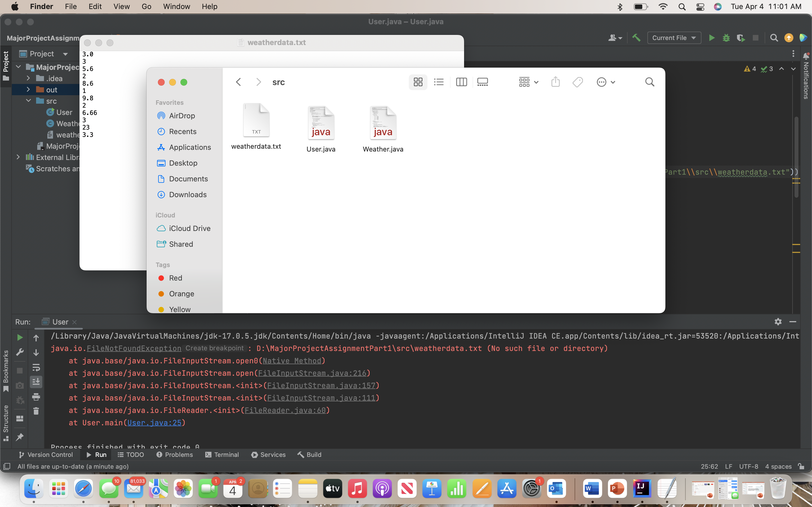The width and height of the screenshot is (812, 507).
Task: Select Downloads in Finder sidebar
Action: [187, 194]
